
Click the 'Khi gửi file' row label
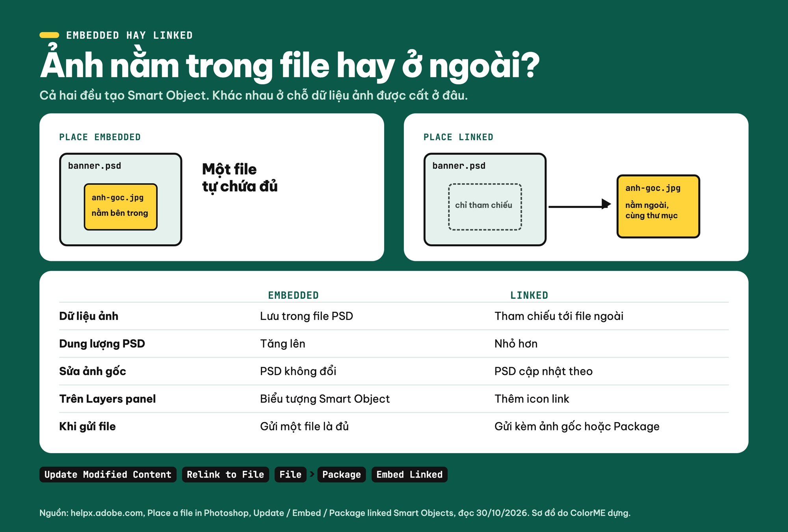coord(87,426)
